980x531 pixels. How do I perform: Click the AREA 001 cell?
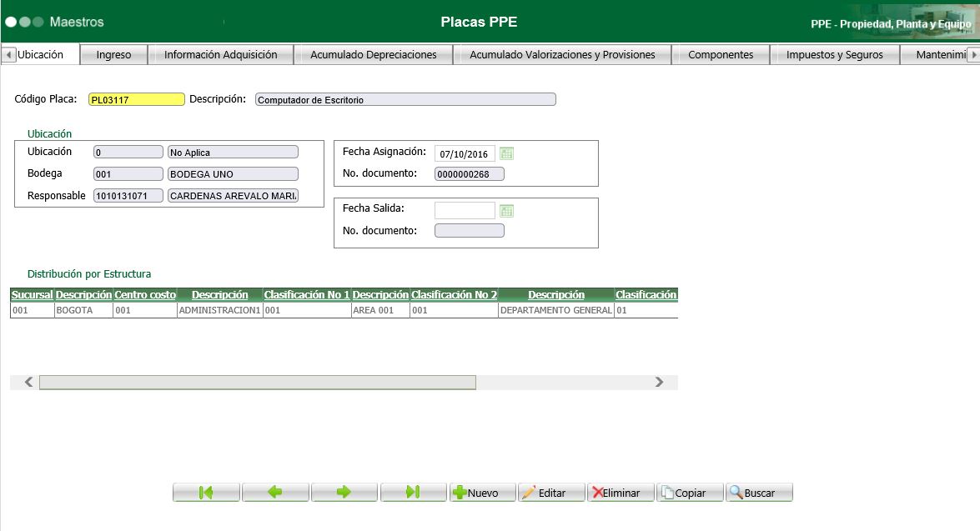[x=380, y=310]
